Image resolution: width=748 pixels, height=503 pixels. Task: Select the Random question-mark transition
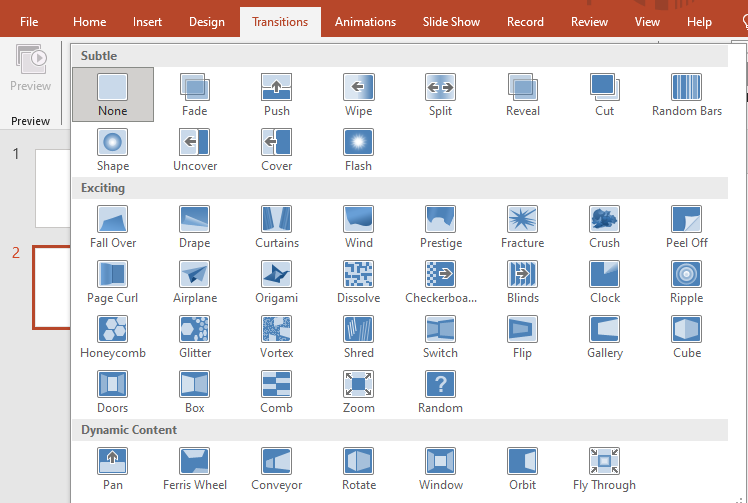[x=440, y=392]
